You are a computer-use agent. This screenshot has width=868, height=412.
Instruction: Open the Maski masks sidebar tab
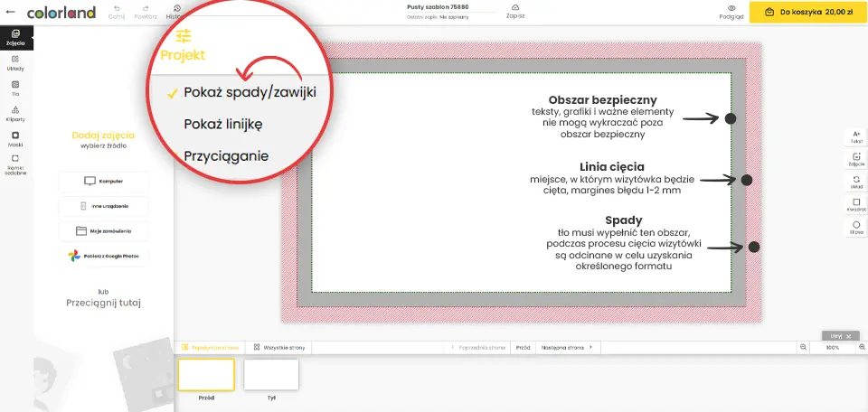click(x=15, y=139)
